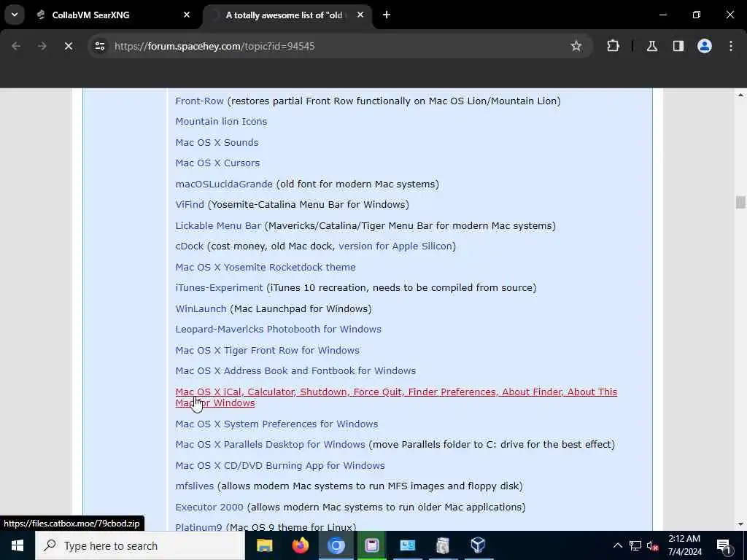Open Address Book and Fontbook link
747x560 pixels.
tap(295, 371)
